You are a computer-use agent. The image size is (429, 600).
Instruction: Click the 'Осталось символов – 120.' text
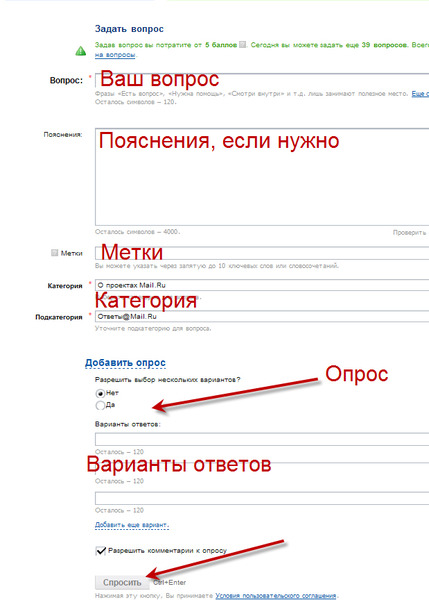coord(135,102)
